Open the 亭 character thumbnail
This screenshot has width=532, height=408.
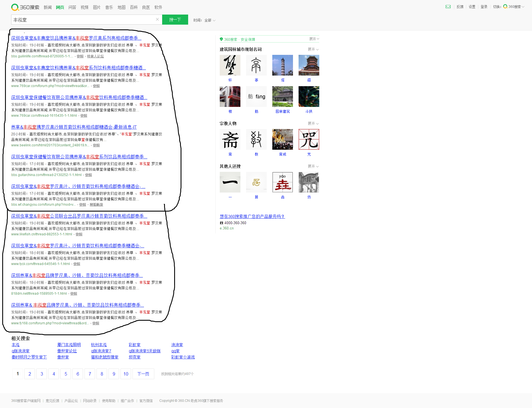[x=256, y=65]
